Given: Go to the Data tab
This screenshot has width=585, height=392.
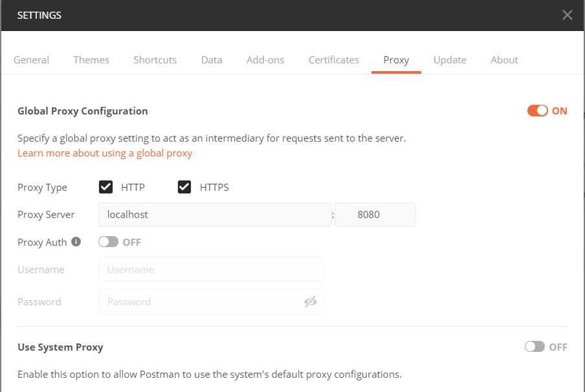Looking at the screenshot, I should (x=212, y=60).
